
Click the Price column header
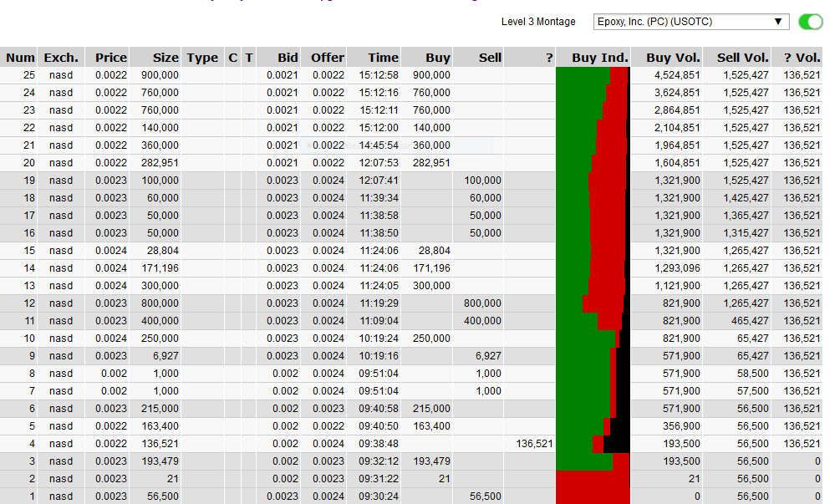[110, 58]
